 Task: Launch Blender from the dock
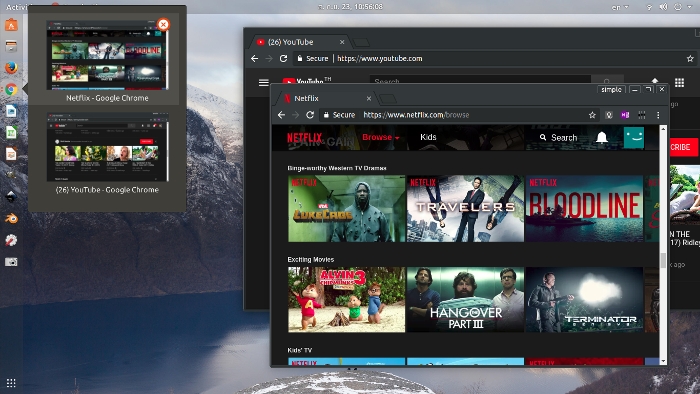point(11,218)
